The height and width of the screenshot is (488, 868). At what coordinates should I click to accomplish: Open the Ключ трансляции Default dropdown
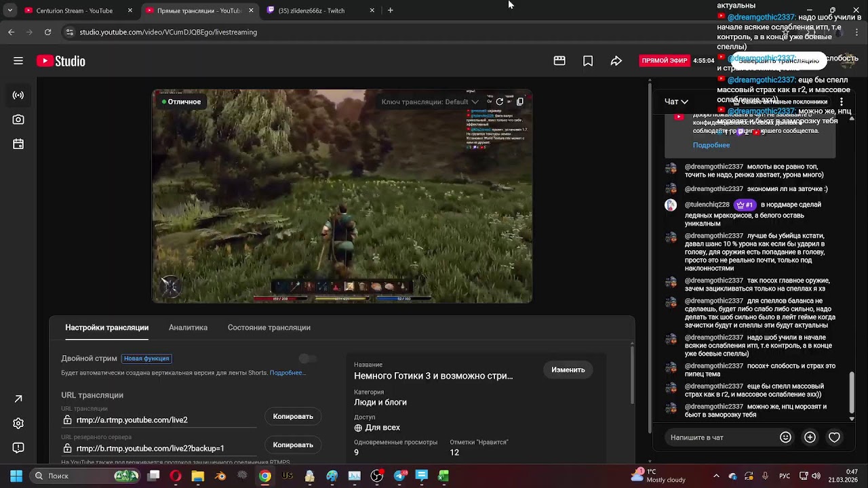point(430,102)
